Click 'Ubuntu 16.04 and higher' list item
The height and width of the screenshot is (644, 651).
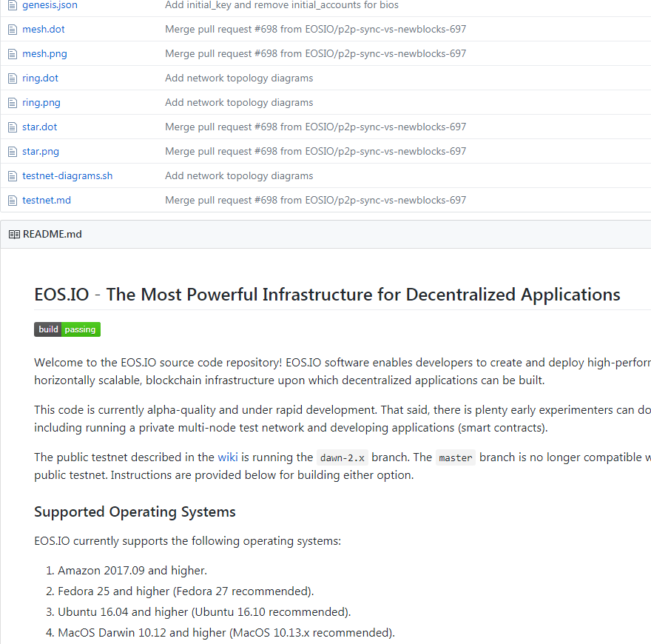tap(204, 612)
